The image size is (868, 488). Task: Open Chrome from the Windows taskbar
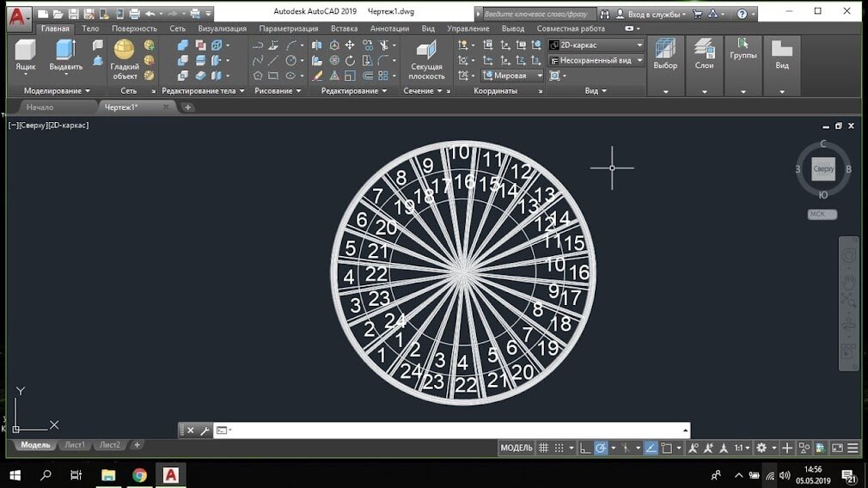139,475
